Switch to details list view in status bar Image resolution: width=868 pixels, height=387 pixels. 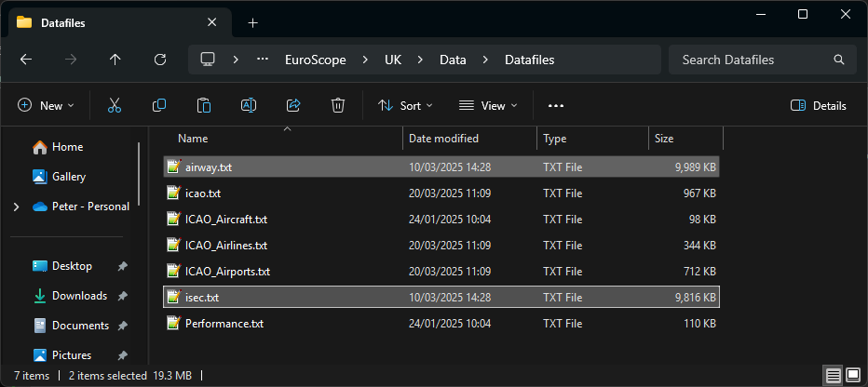833,375
